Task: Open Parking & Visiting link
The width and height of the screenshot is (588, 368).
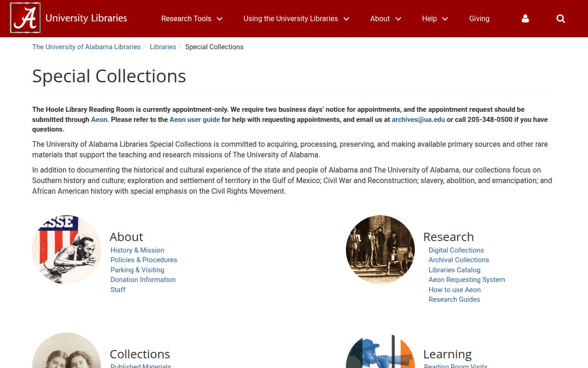Action: pyautogui.click(x=137, y=270)
